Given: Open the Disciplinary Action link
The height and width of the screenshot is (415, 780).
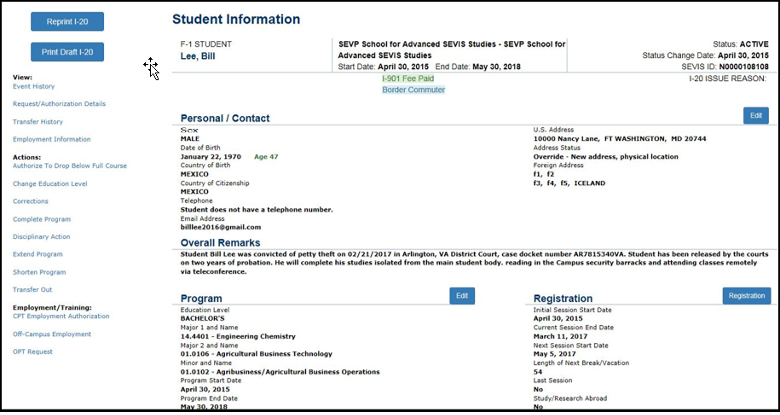Looking at the screenshot, I should pos(41,237).
